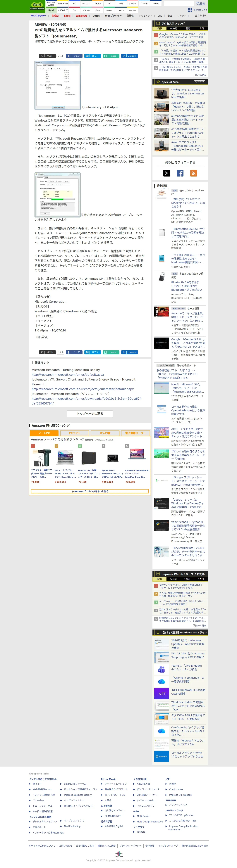Select the PCソフト Amazon ranking tab
This screenshot has height=868, width=237.
[x=75, y=433]
